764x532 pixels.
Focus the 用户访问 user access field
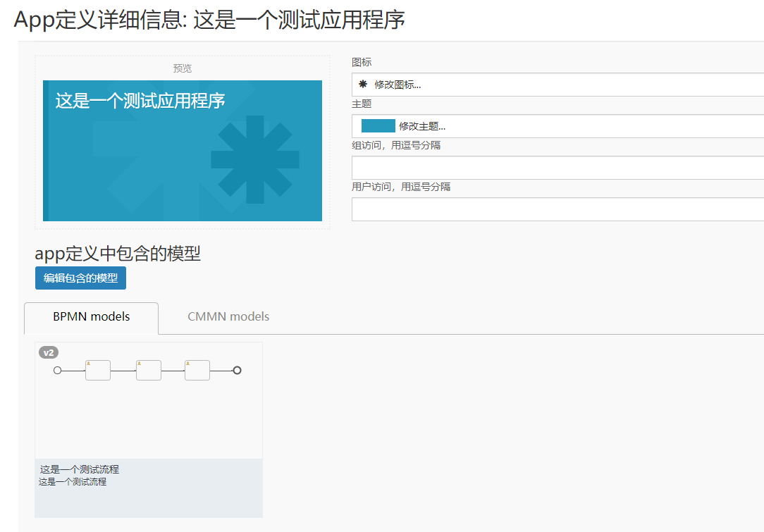point(557,209)
